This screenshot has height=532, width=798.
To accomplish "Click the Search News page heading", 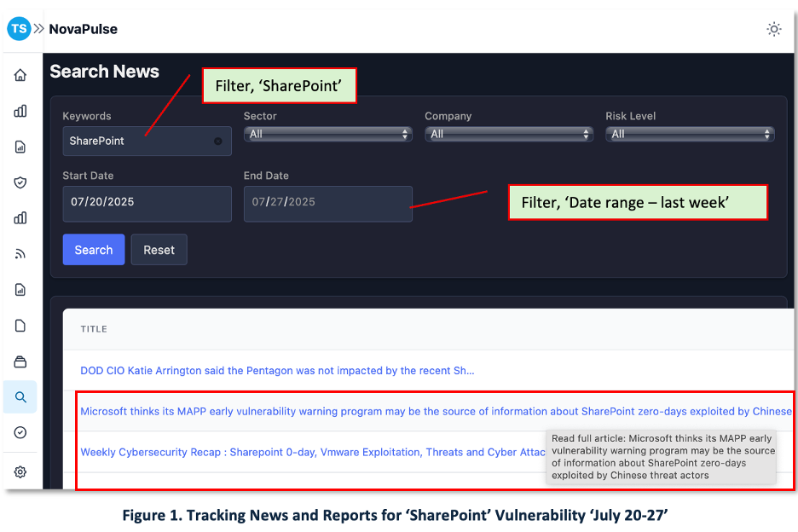I will (x=104, y=72).
